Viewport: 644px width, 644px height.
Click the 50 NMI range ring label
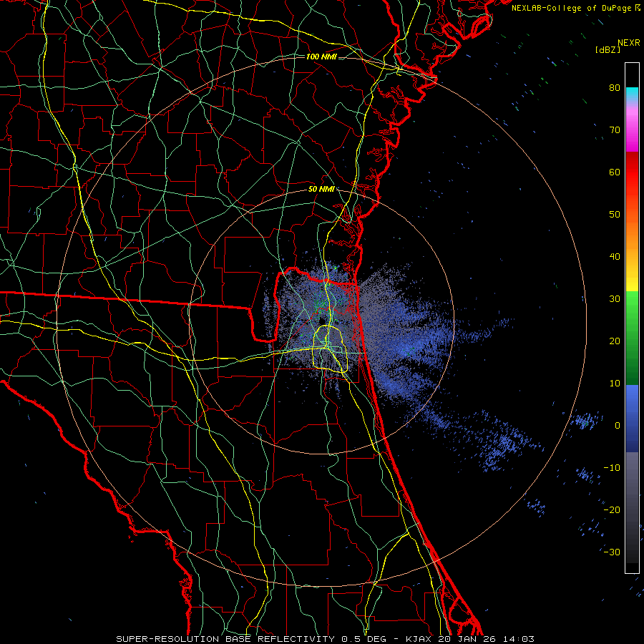pyautogui.click(x=321, y=189)
